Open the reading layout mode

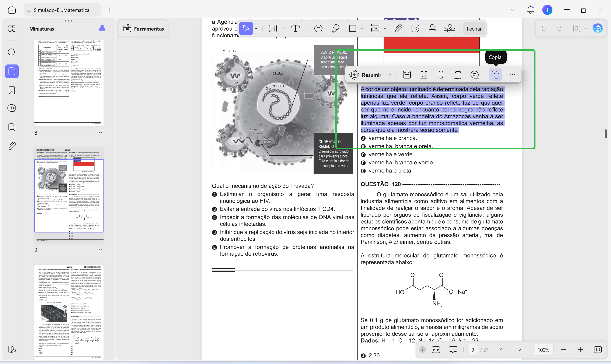pos(436,349)
